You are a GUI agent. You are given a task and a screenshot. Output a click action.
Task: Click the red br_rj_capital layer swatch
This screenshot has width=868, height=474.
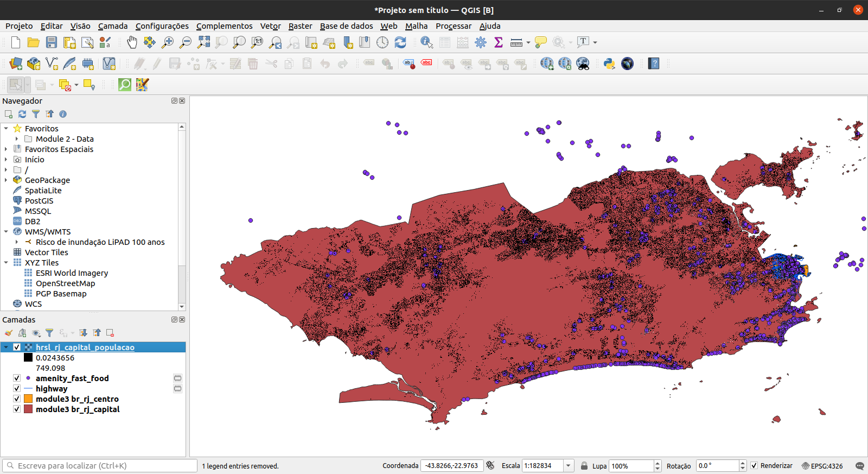pos(28,409)
